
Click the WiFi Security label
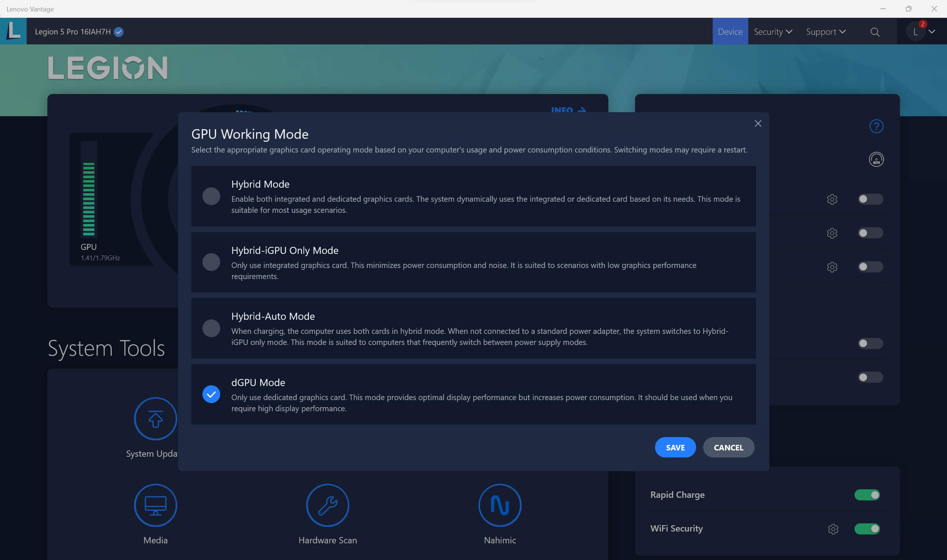(676, 528)
